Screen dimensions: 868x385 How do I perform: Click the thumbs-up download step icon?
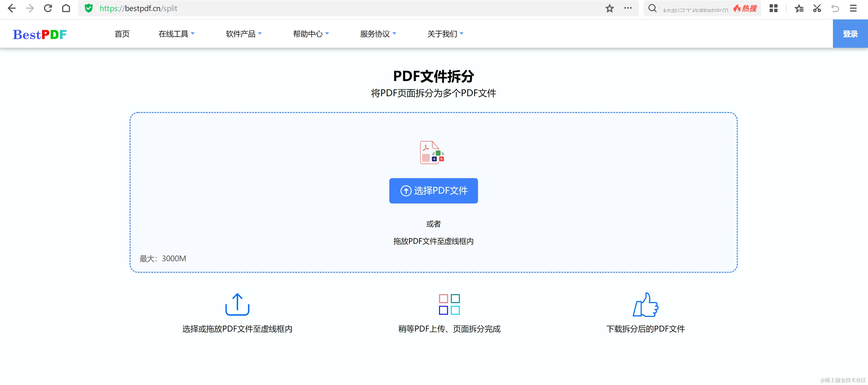point(645,305)
